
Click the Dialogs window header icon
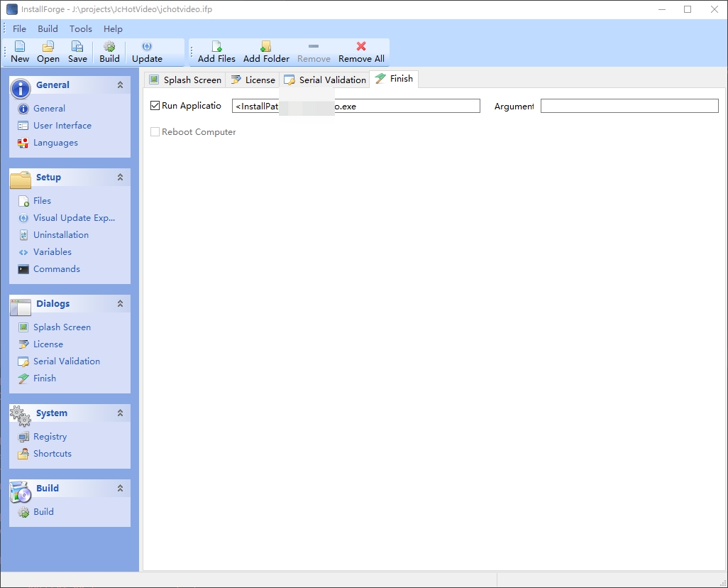(x=21, y=307)
